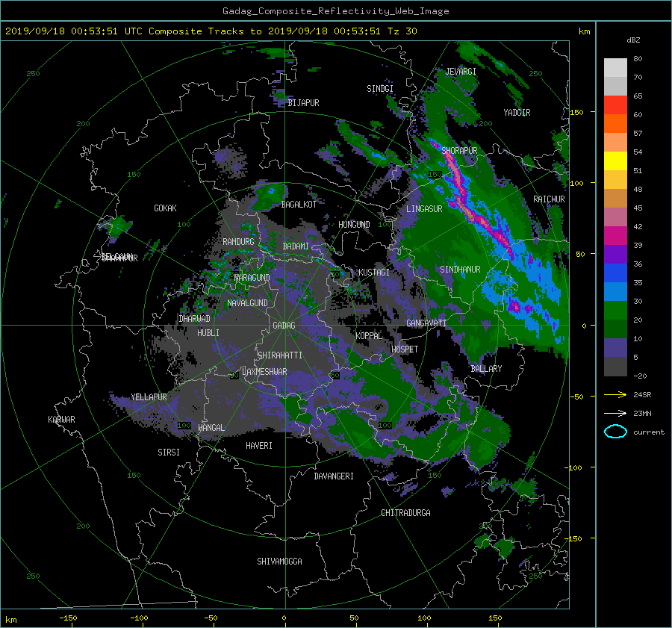Image resolution: width=672 pixels, height=628 pixels.
Task: Select the magenta 39-42 dBZ color swatch
Action: tap(615, 236)
